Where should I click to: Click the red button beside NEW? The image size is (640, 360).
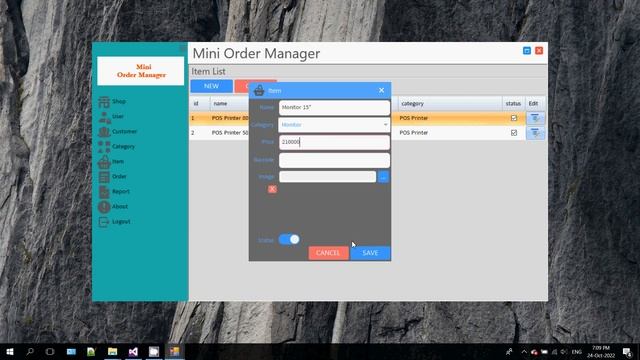(242, 86)
